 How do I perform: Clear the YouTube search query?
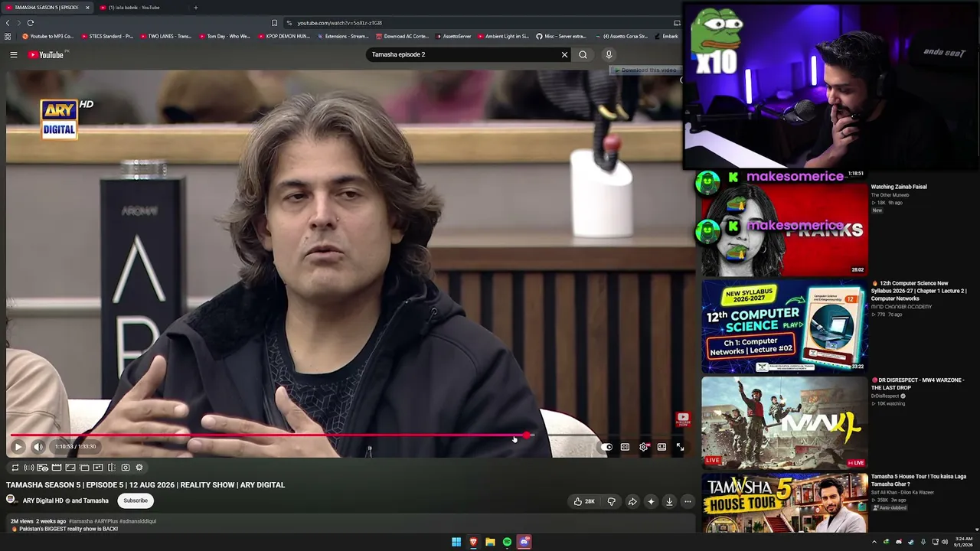click(x=565, y=55)
